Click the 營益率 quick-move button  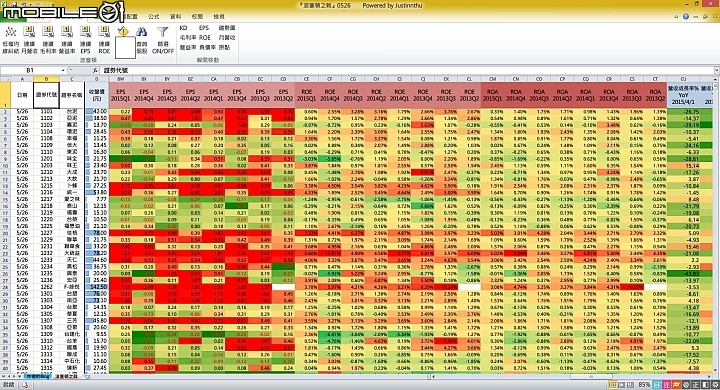[188, 47]
